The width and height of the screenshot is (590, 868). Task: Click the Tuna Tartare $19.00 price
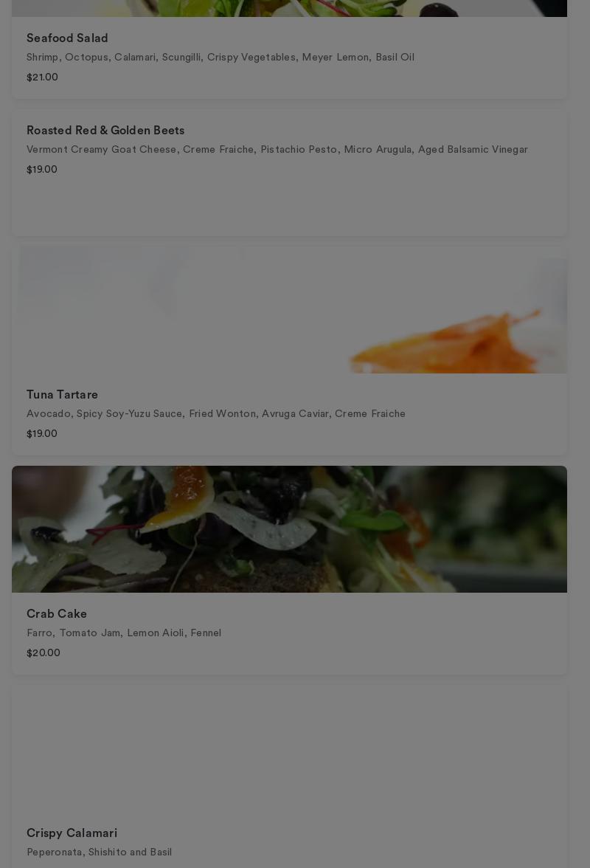pos(42,433)
